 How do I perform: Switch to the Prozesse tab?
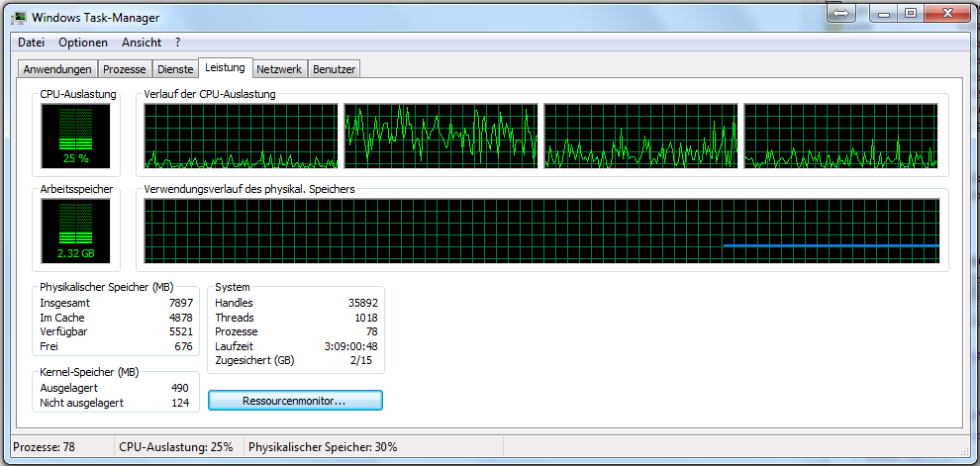(x=125, y=69)
